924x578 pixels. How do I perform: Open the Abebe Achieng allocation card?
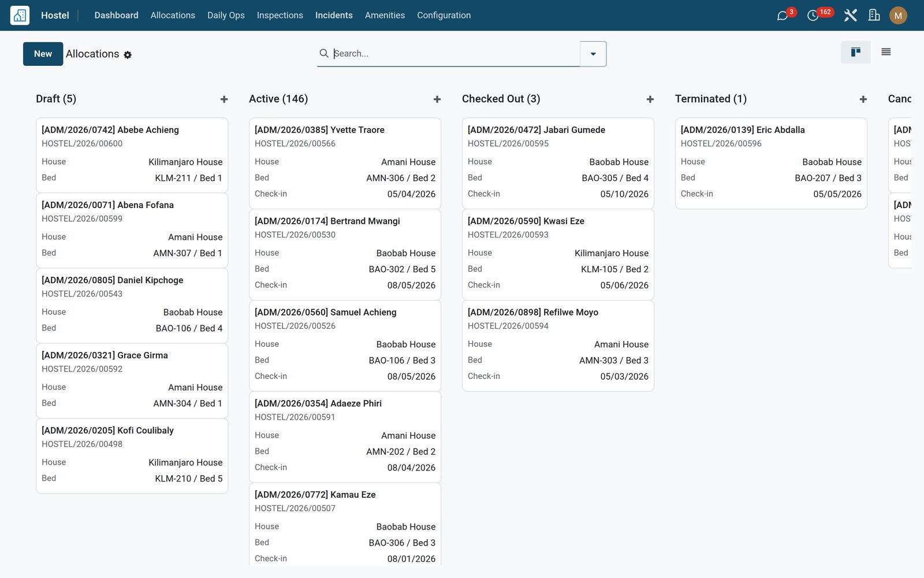132,155
